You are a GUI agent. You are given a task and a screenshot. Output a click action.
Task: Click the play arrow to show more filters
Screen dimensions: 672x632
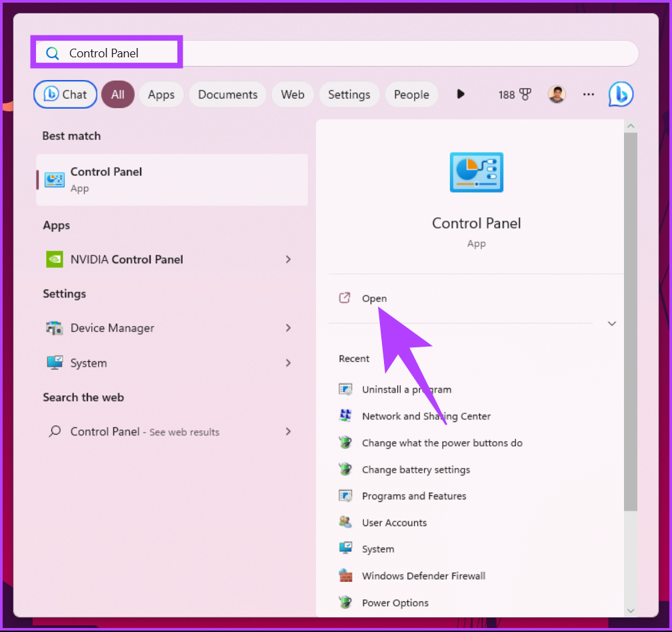[461, 94]
